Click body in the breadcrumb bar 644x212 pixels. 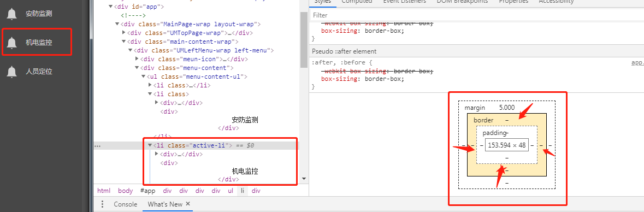click(125, 191)
